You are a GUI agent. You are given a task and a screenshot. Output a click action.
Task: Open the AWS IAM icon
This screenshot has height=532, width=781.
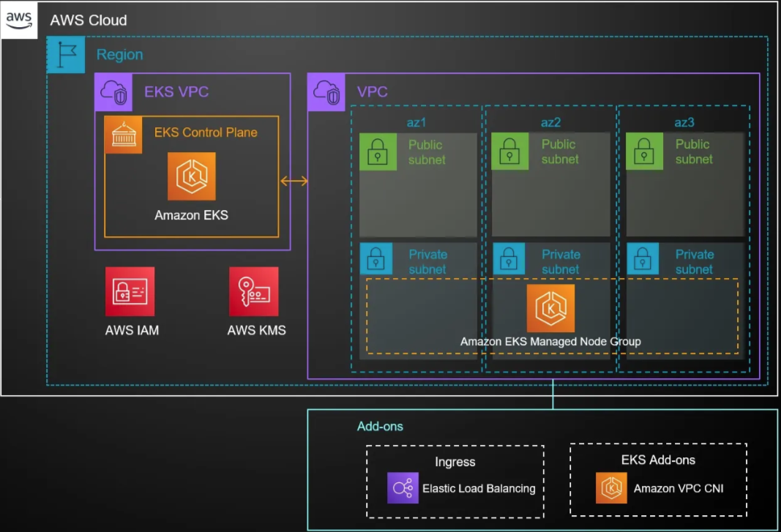click(x=130, y=291)
